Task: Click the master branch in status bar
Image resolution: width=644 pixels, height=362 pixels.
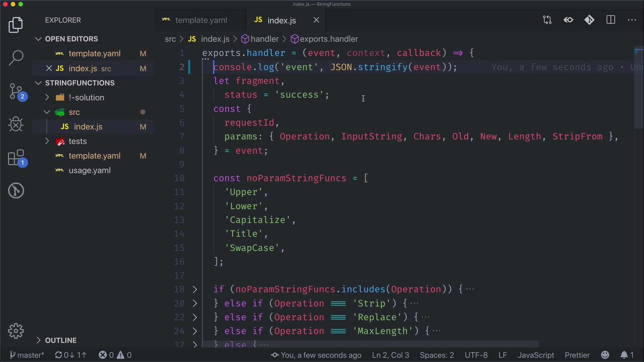Action: [27, 355]
